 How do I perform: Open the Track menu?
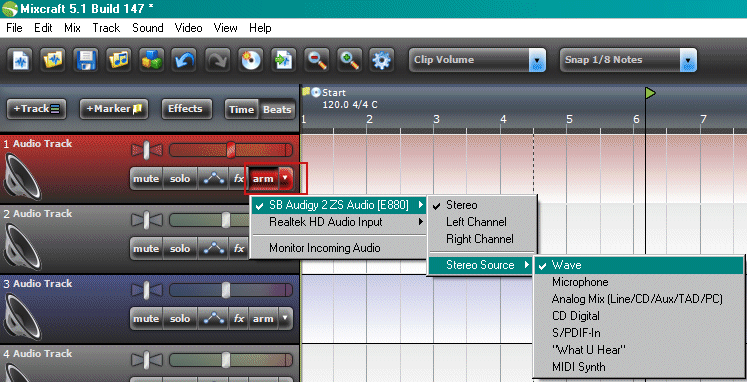pyautogui.click(x=106, y=28)
